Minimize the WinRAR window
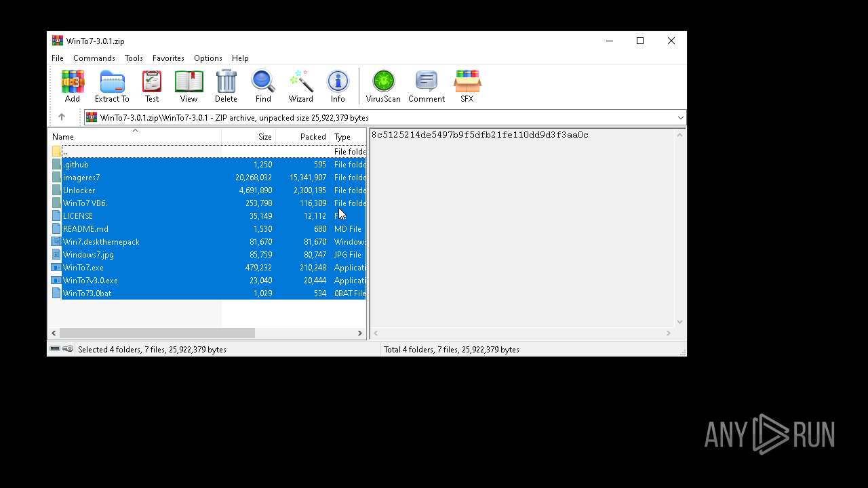The height and width of the screenshot is (488, 868). coord(609,41)
